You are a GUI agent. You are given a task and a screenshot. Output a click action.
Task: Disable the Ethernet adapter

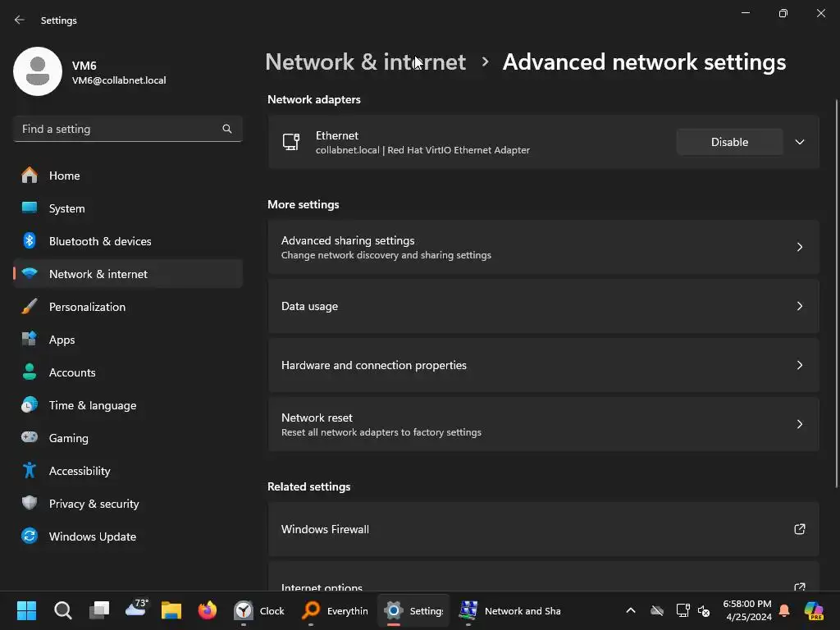pos(729,142)
